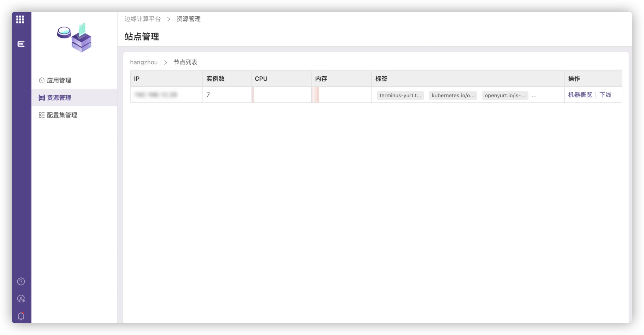Click the openyurt.io/is-... tag
644x335 pixels.
(x=505, y=95)
